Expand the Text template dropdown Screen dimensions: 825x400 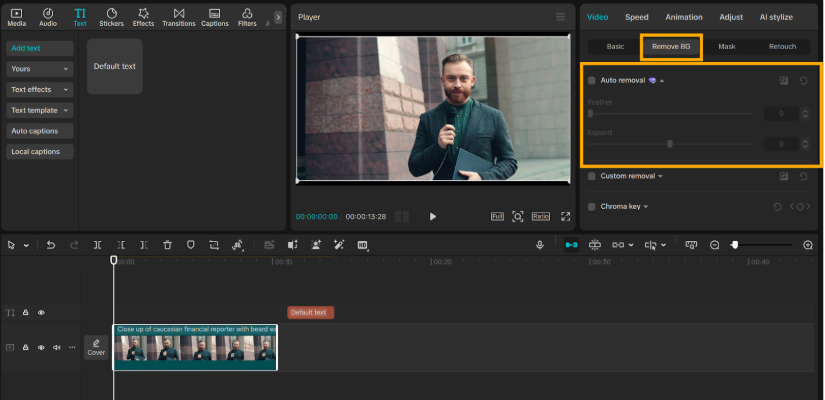(x=40, y=111)
